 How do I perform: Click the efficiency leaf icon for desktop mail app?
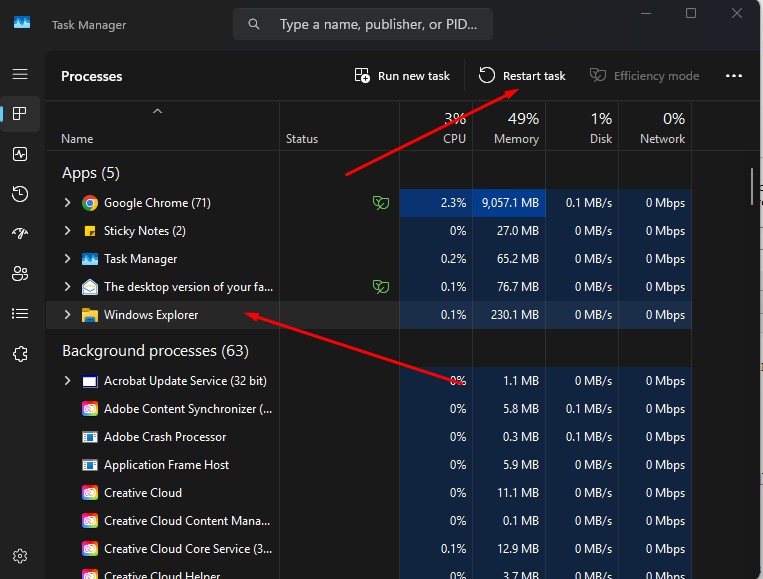point(381,287)
